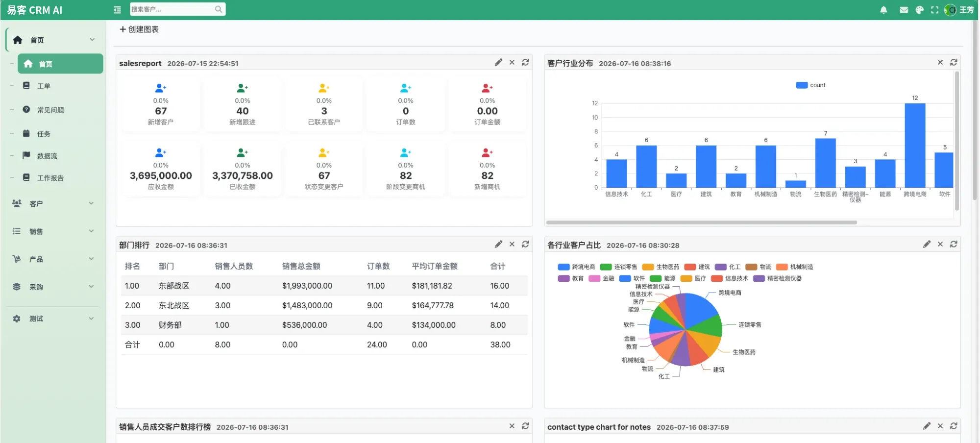The width and height of the screenshot is (980, 443).
Task: Close the 各行业客户占比 chart
Action: (x=940, y=244)
